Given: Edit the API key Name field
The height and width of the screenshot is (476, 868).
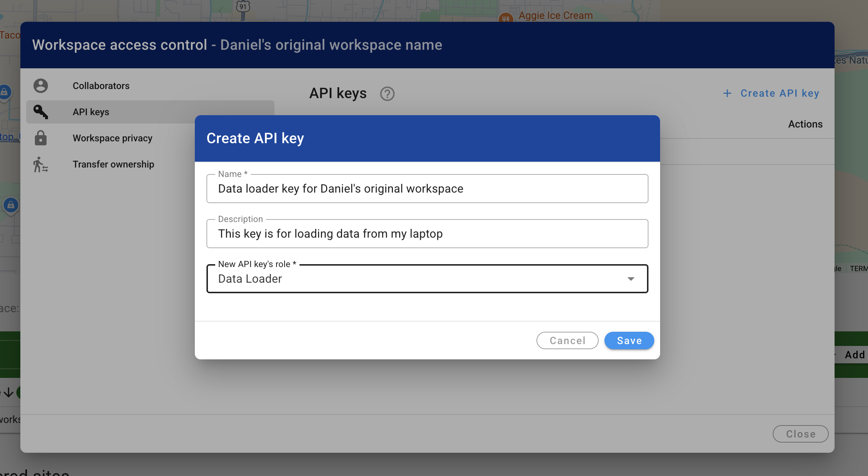Looking at the screenshot, I should 427,189.
